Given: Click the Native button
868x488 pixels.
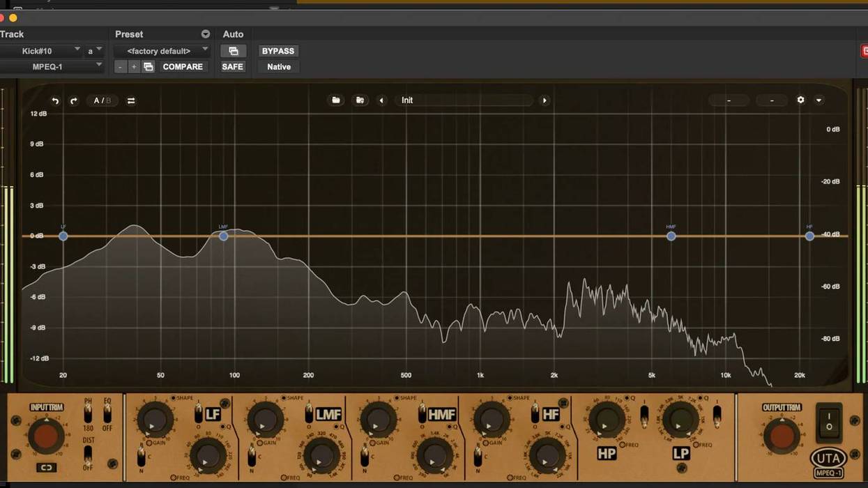Looking at the screenshot, I should point(279,67).
